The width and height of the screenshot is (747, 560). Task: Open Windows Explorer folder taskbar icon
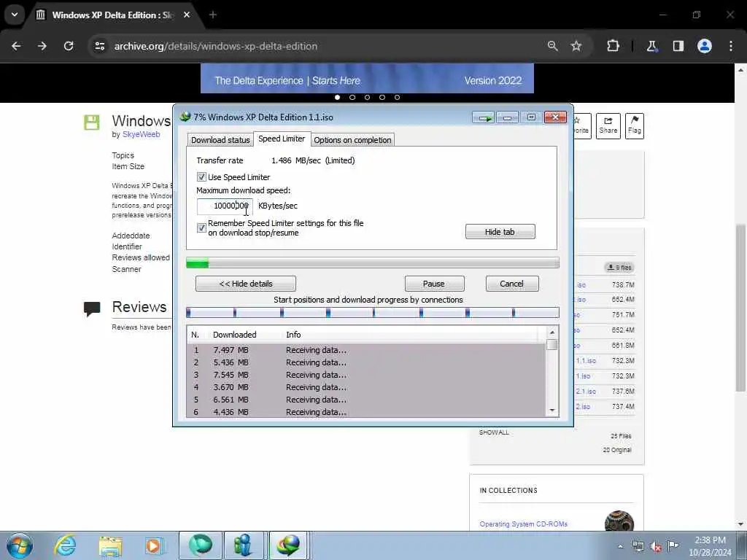click(x=111, y=545)
